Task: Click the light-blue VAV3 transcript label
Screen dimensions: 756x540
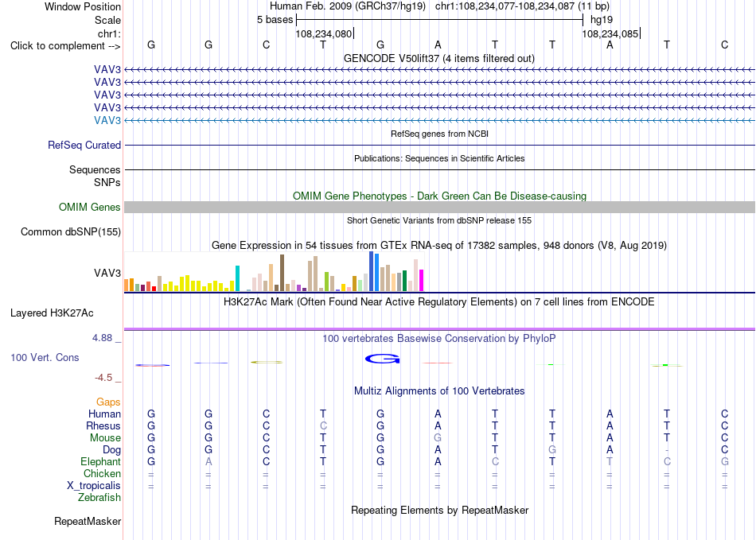Action: point(107,120)
